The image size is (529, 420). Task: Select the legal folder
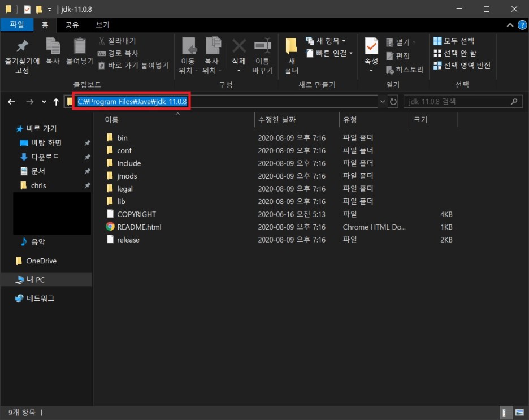pos(125,189)
